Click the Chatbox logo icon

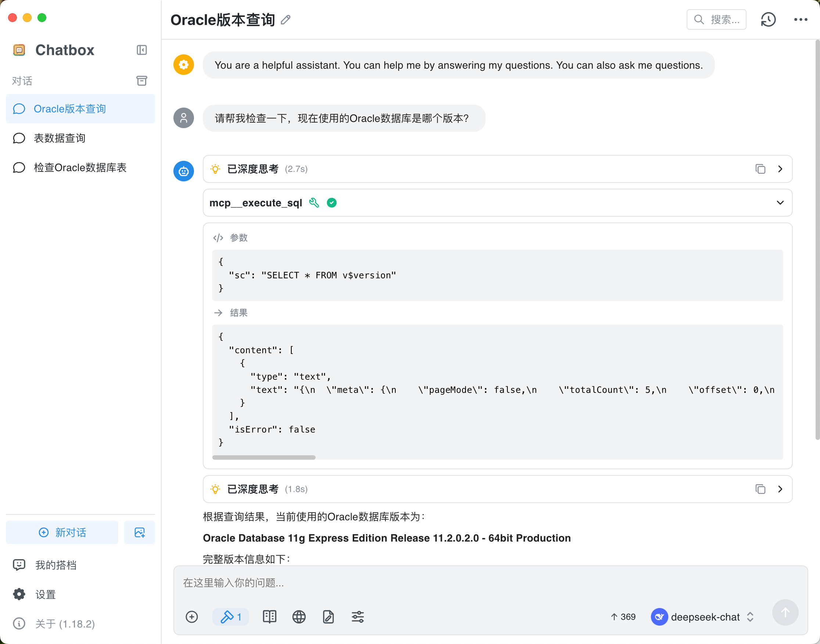click(x=19, y=50)
